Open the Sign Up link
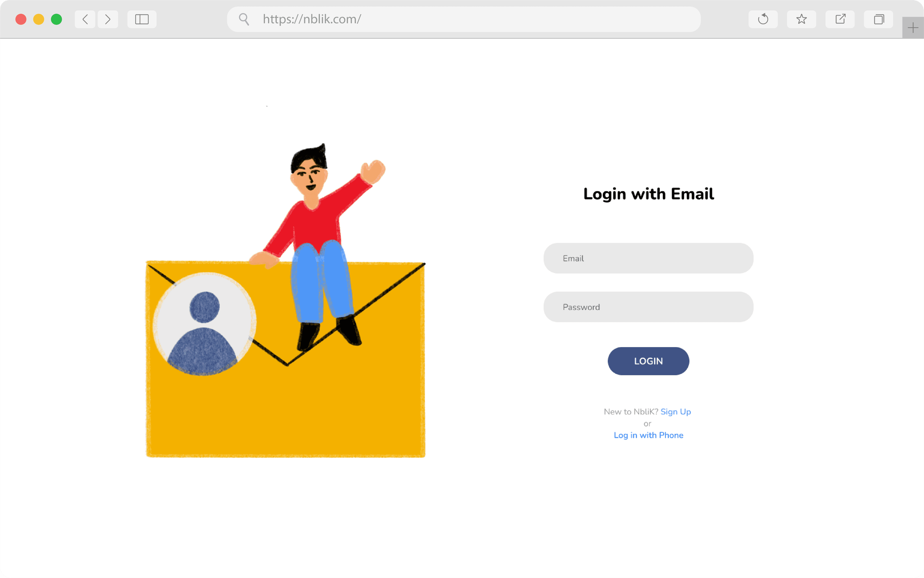 pyautogui.click(x=675, y=412)
